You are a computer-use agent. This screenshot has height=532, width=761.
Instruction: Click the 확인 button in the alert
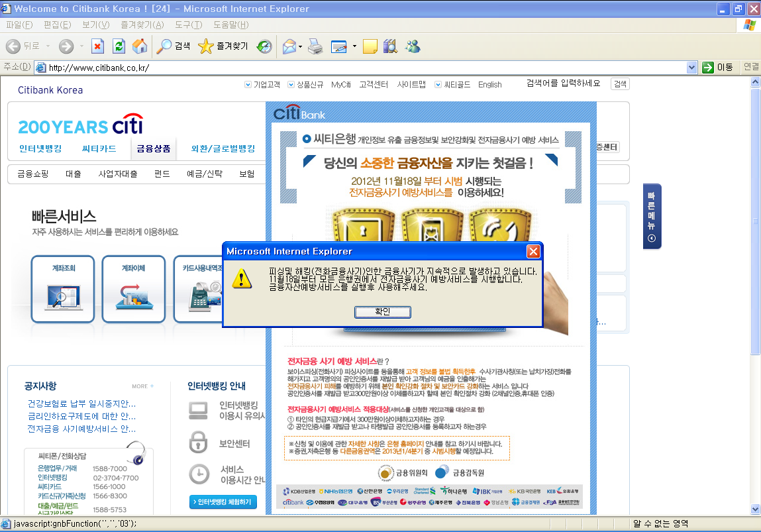382,311
